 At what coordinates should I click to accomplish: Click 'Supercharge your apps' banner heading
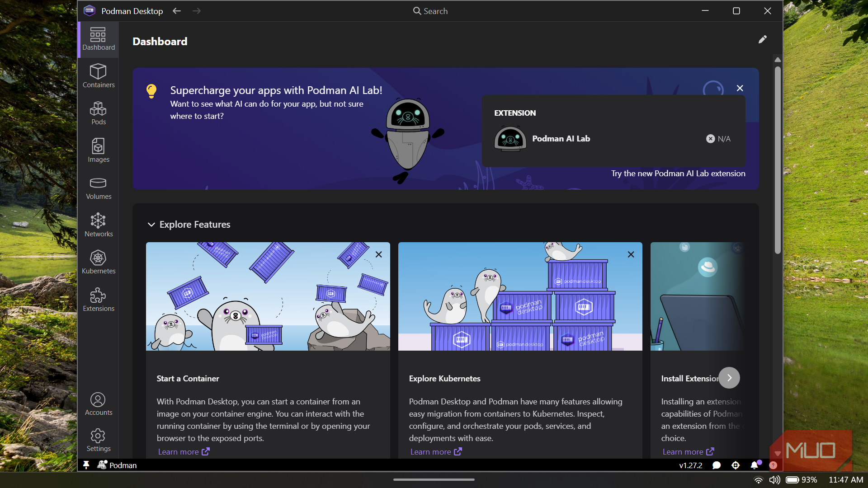pyautogui.click(x=276, y=90)
